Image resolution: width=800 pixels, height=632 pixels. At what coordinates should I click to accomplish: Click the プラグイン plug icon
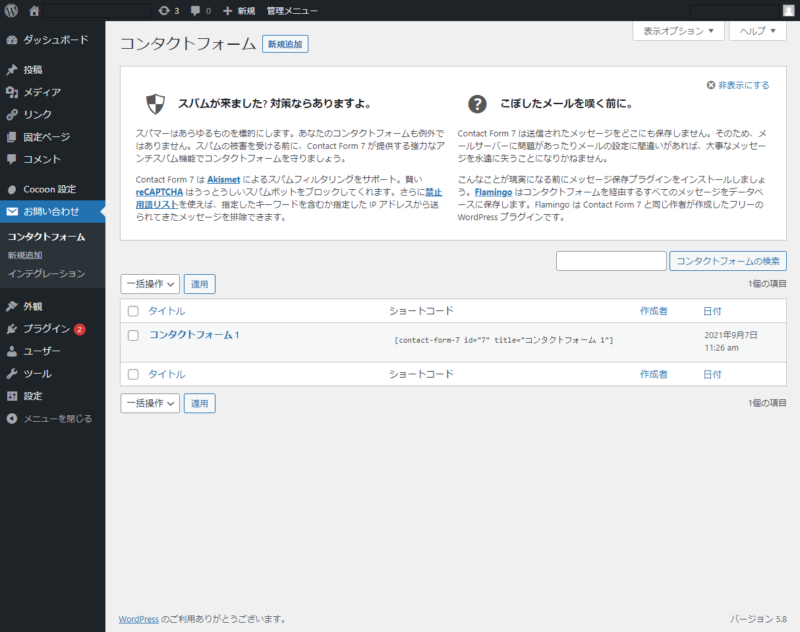(12, 329)
